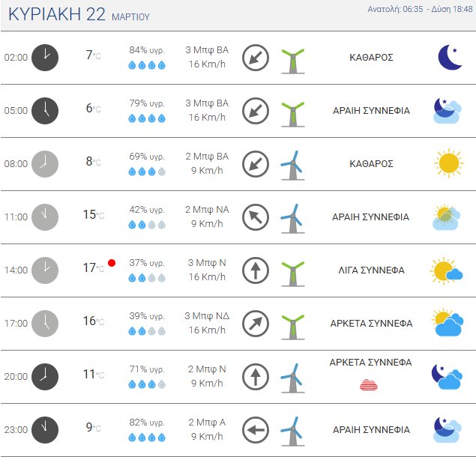Click the ΛΙΓΑ ΣΥΝΝΕΦΑ description at 14:00

point(371,270)
